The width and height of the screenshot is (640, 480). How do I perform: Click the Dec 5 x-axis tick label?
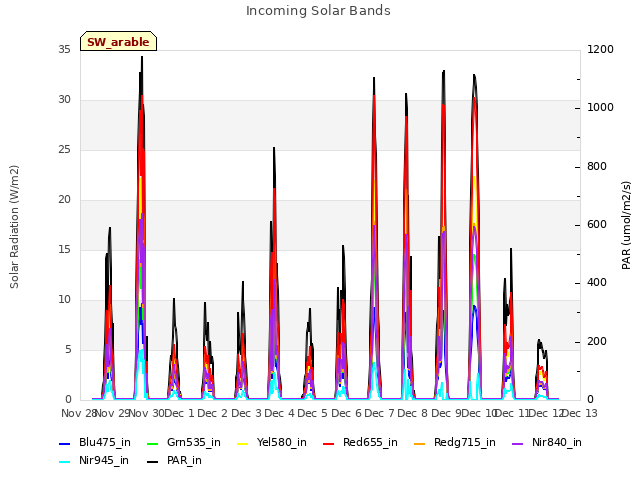point(313,413)
